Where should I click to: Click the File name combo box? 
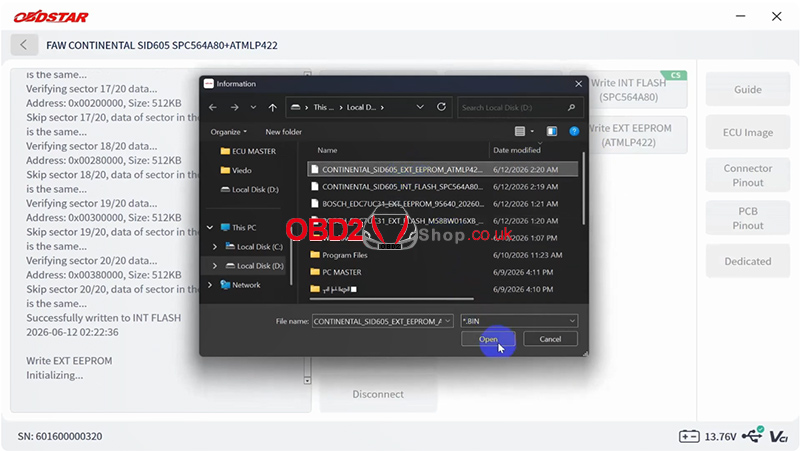pyautogui.click(x=383, y=321)
